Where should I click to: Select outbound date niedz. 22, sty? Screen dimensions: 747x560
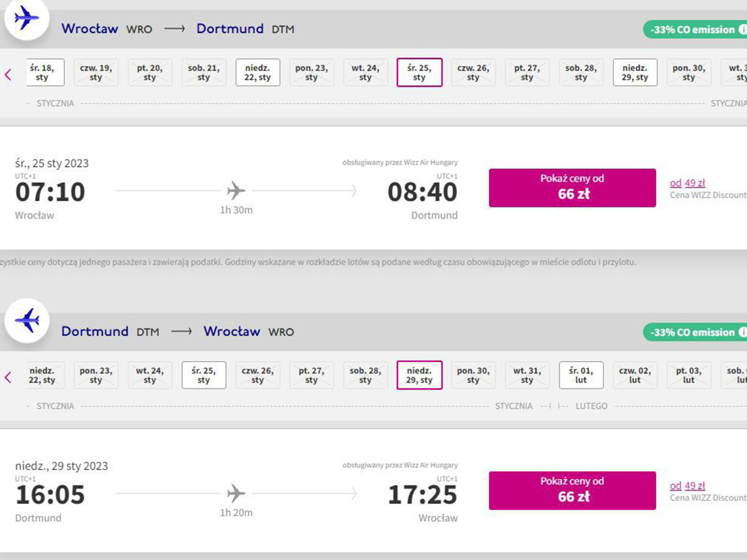[x=257, y=72]
